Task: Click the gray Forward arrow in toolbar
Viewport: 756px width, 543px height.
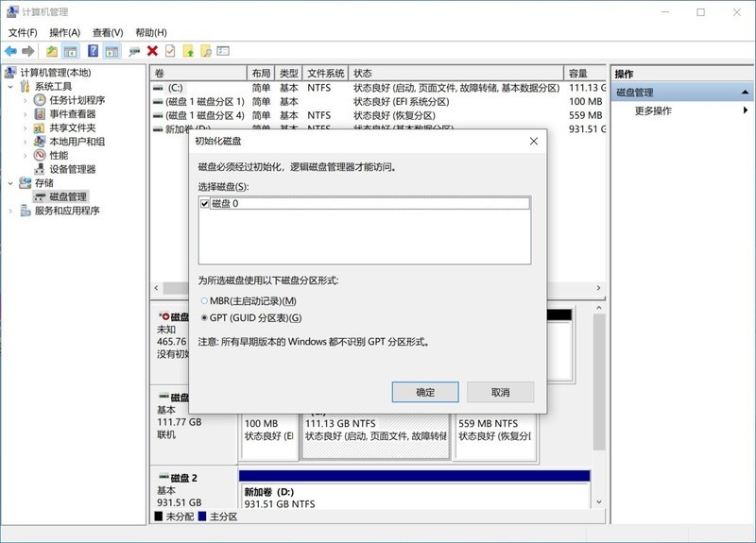Action: pos(28,51)
